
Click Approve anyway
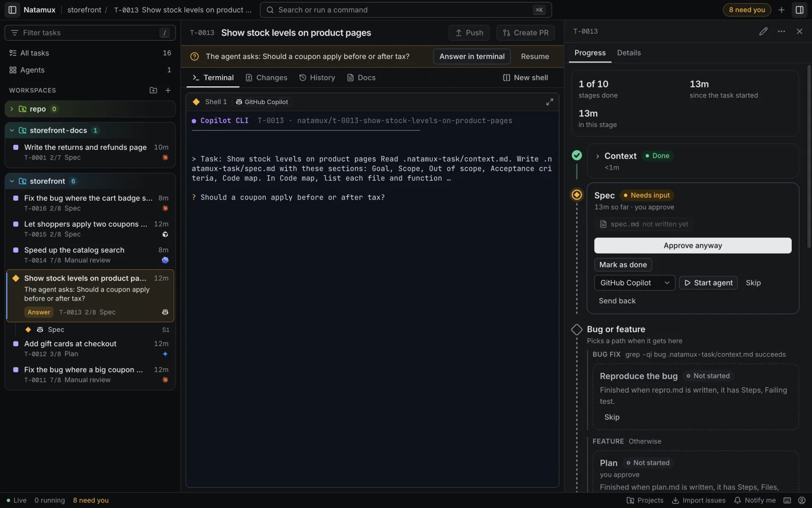[693, 246]
